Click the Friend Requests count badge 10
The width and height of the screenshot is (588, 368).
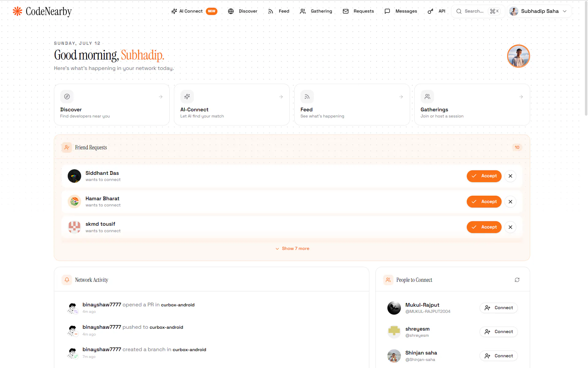[x=517, y=148]
